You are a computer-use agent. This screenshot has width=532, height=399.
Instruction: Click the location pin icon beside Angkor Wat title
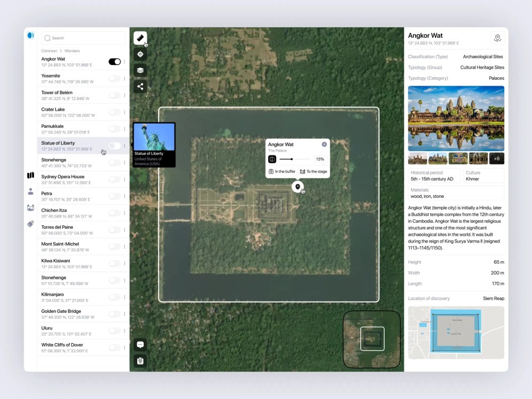[497, 38]
